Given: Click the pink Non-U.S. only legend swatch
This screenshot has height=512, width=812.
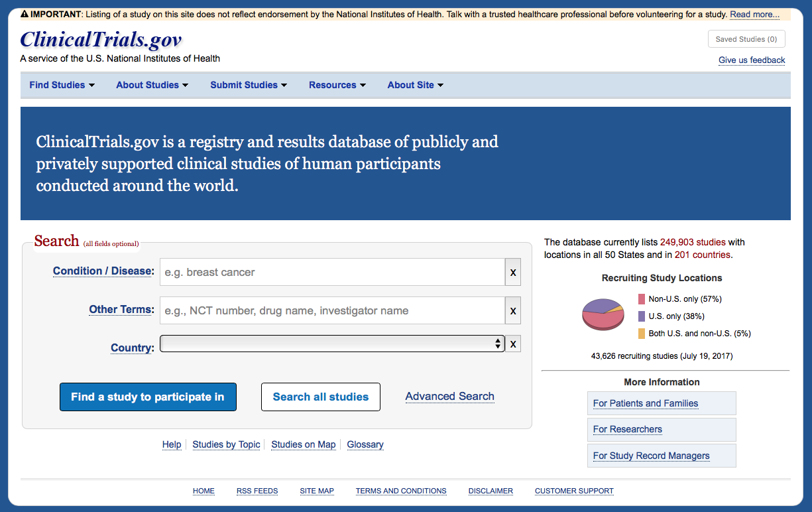Looking at the screenshot, I should [x=641, y=299].
